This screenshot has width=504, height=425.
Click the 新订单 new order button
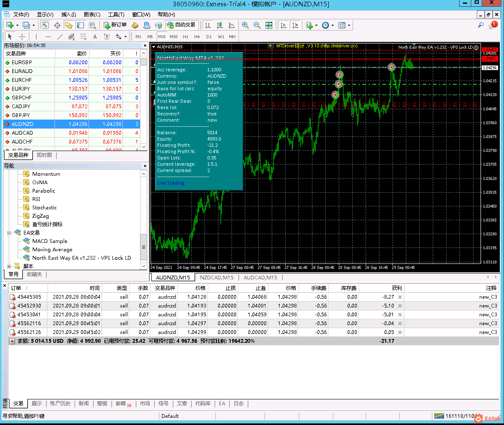click(115, 25)
